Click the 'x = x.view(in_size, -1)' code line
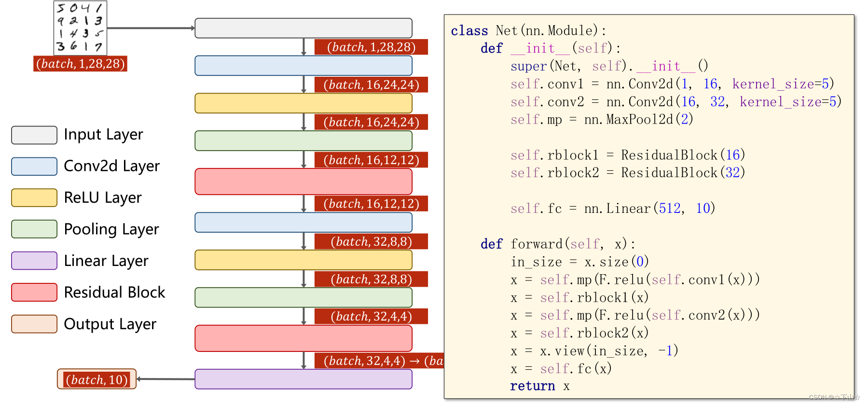 (595, 351)
